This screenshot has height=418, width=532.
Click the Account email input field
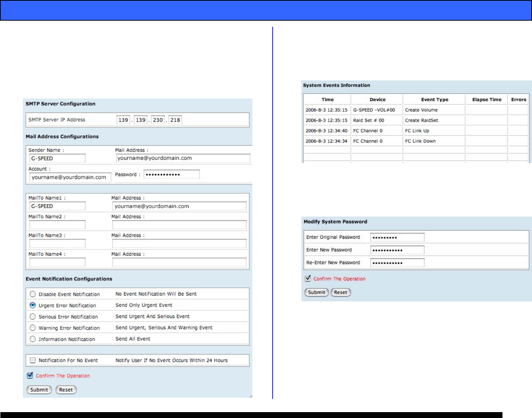click(x=70, y=177)
